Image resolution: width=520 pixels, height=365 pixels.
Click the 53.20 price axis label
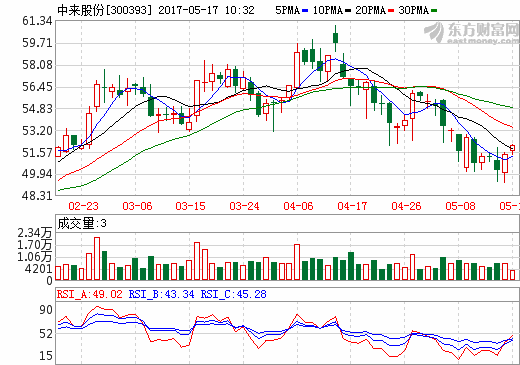(x=37, y=131)
